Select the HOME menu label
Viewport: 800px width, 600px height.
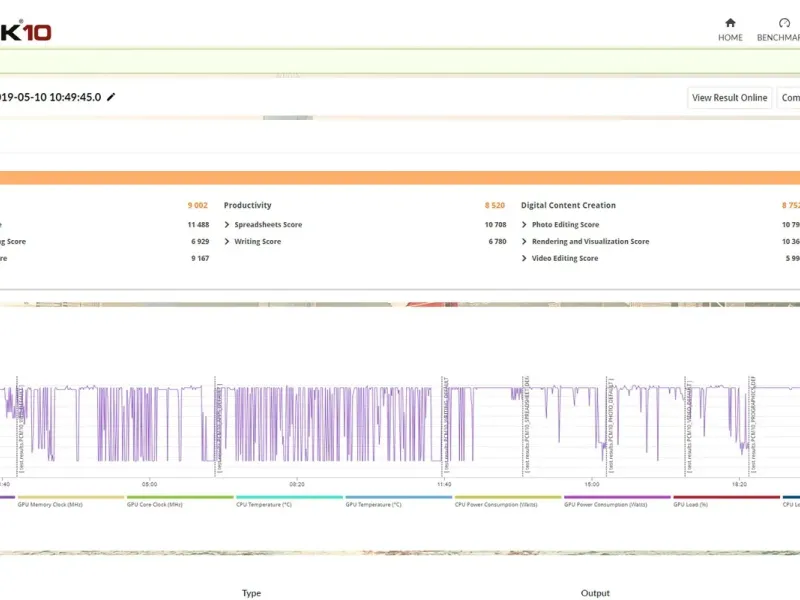[730, 38]
